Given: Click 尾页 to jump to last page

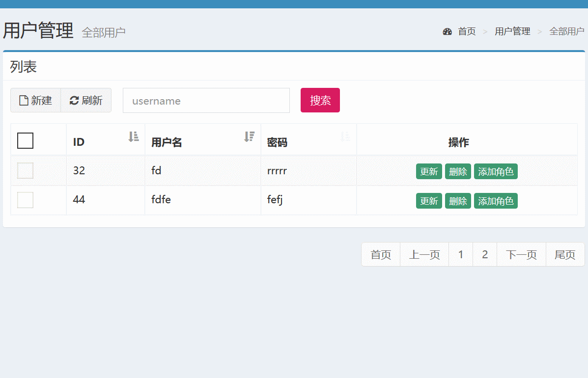Looking at the screenshot, I should [565, 254].
